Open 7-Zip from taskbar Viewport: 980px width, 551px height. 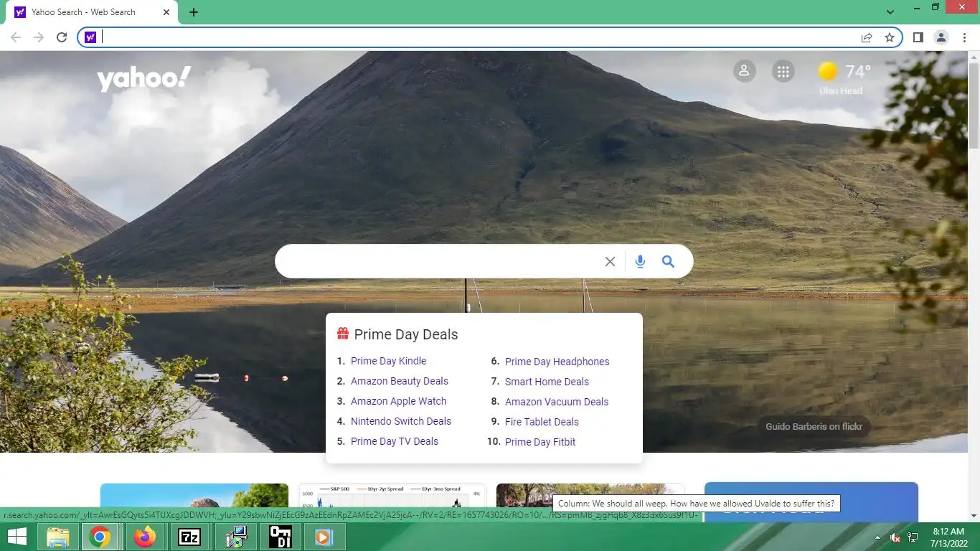(x=189, y=537)
